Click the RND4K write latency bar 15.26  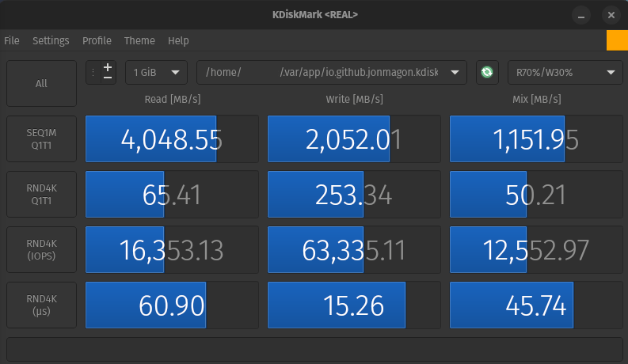click(354, 305)
